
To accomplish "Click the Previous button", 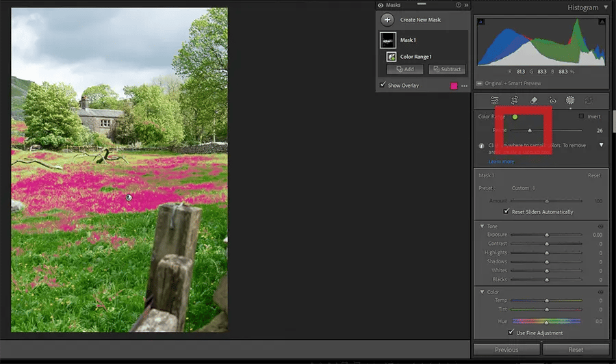I will pyautogui.click(x=506, y=350).
